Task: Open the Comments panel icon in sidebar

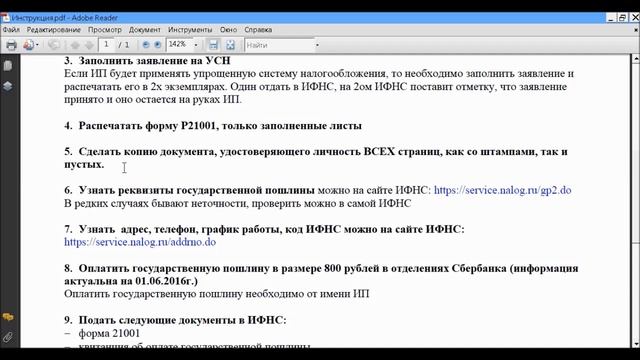Action: tap(8, 317)
